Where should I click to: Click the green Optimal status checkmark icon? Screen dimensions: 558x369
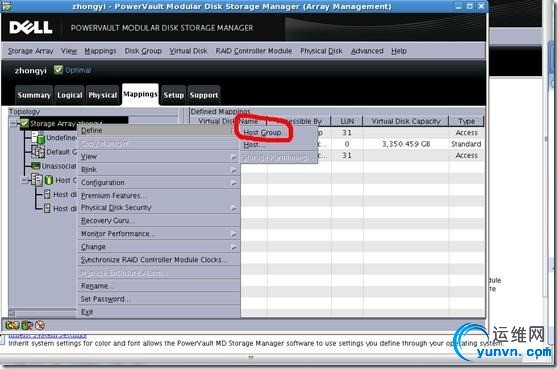coord(58,70)
